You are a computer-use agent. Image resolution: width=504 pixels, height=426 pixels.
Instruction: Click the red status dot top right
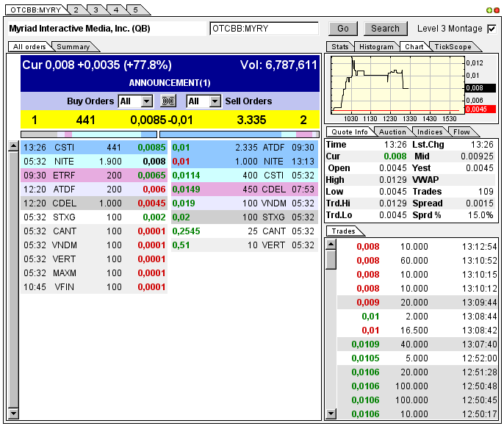point(497,10)
